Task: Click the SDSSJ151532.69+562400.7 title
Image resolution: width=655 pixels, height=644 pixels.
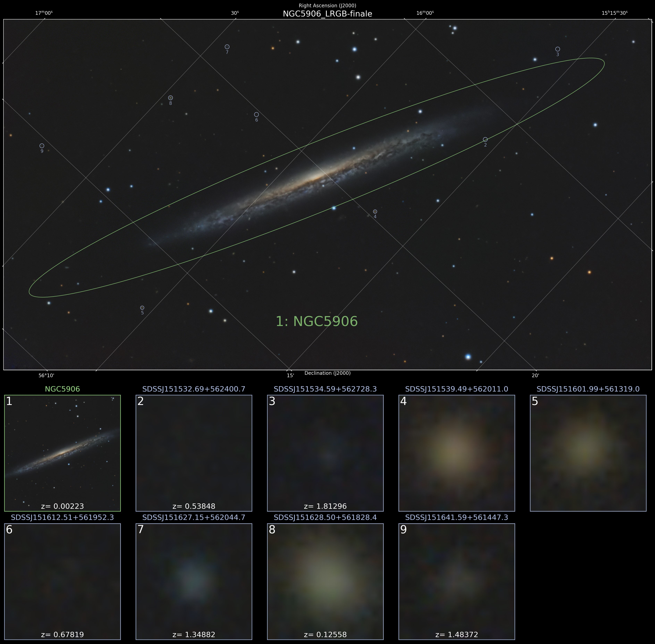Action: pyautogui.click(x=194, y=389)
